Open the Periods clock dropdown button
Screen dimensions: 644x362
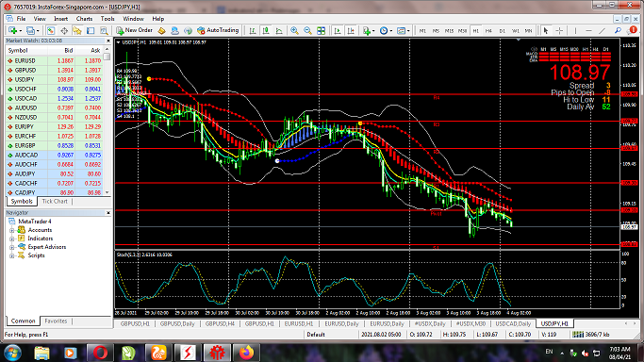click(x=386, y=30)
